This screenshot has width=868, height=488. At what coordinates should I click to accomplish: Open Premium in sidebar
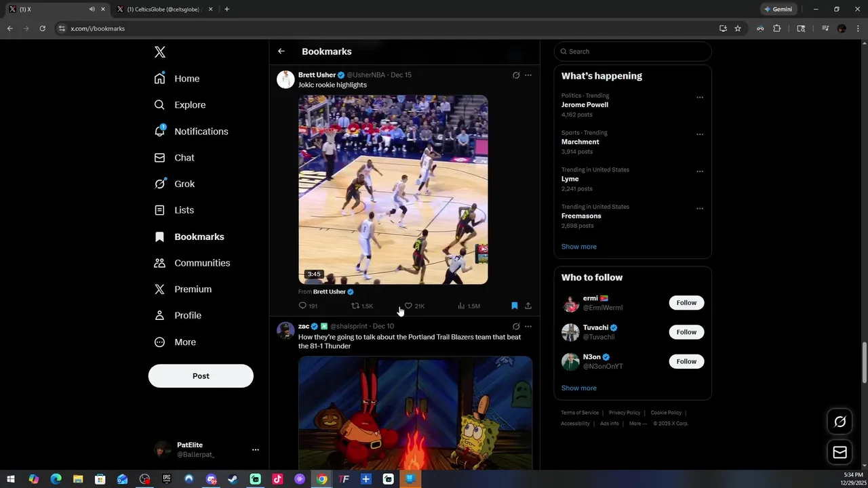click(183, 289)
